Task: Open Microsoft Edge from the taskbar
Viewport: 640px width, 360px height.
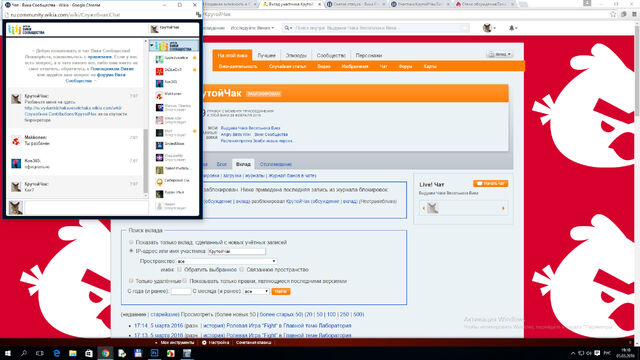Action: point(56,353)
